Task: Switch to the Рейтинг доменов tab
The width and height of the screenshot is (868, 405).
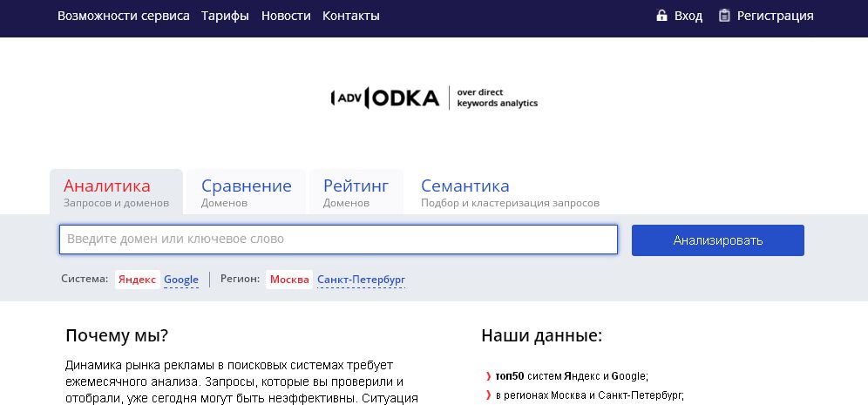Action: [x=356, y=192]
